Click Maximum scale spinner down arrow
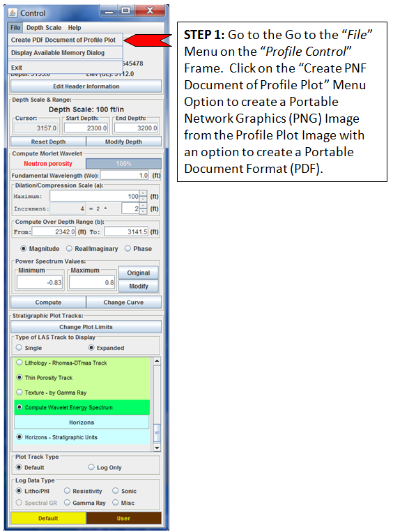The image size is (393, 532). (144, 199)
